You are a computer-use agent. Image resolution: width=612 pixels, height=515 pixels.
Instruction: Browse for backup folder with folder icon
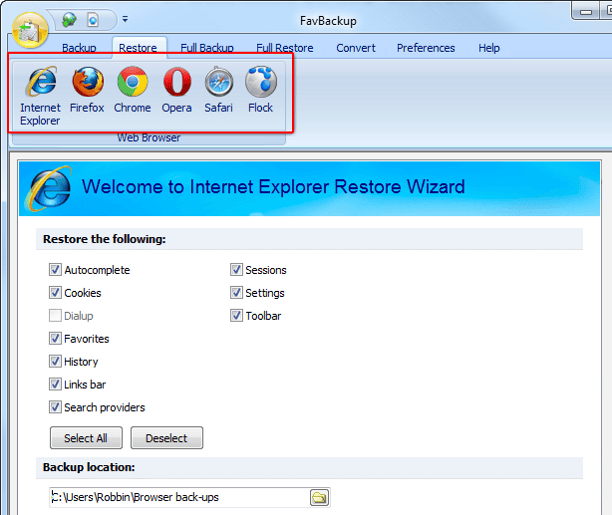(x=319, y=497)
